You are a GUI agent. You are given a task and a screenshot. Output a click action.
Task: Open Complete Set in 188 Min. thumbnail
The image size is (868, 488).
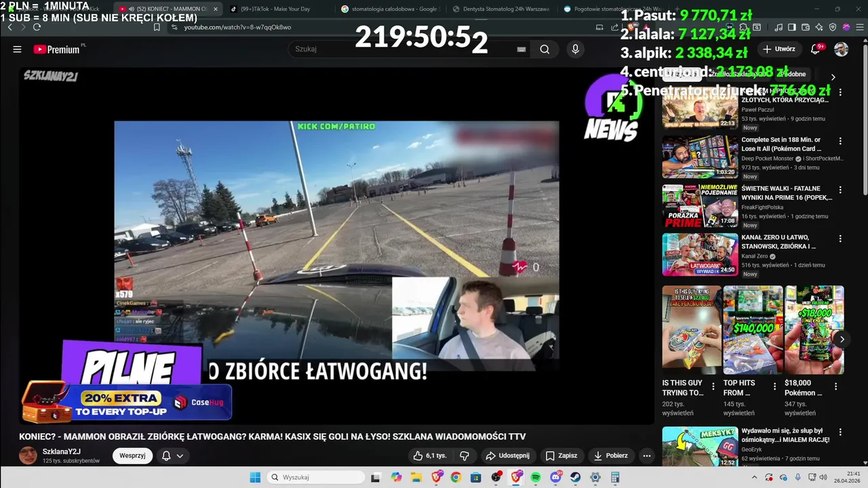pyautogui.click(x=700, y=157)
